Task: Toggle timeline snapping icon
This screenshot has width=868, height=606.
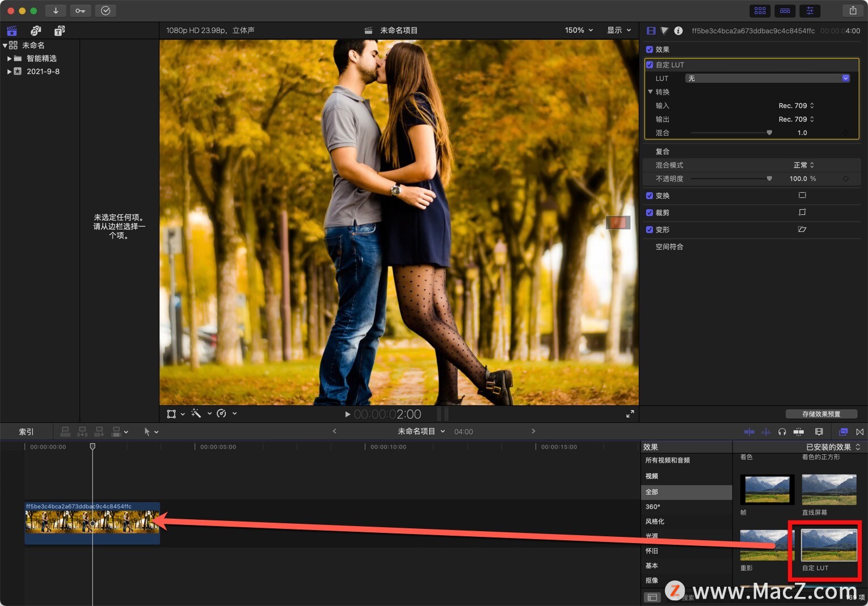Action: tap(799, 432)
